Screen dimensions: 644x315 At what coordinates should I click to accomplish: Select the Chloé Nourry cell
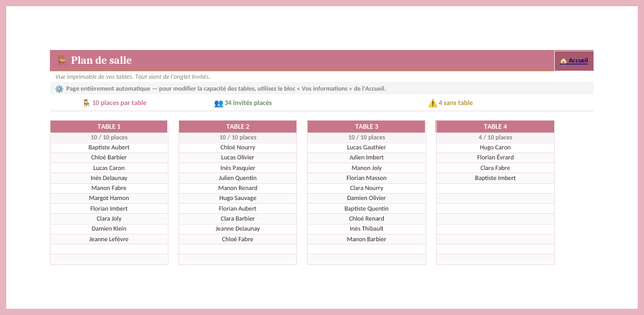(238, 147)
